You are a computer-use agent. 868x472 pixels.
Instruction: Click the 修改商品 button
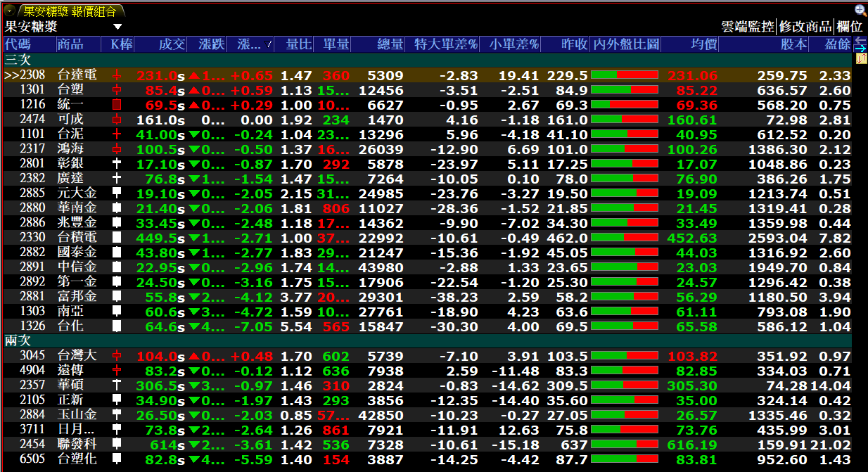tap(805, 27)
